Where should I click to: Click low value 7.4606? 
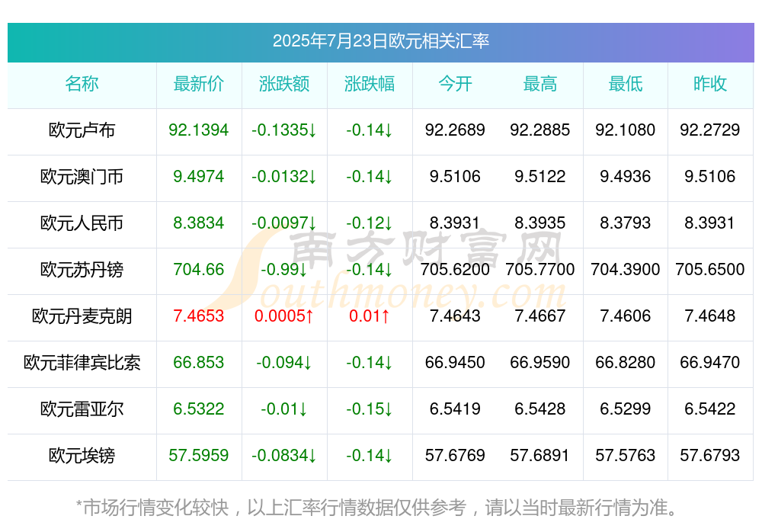coord(626,316)
